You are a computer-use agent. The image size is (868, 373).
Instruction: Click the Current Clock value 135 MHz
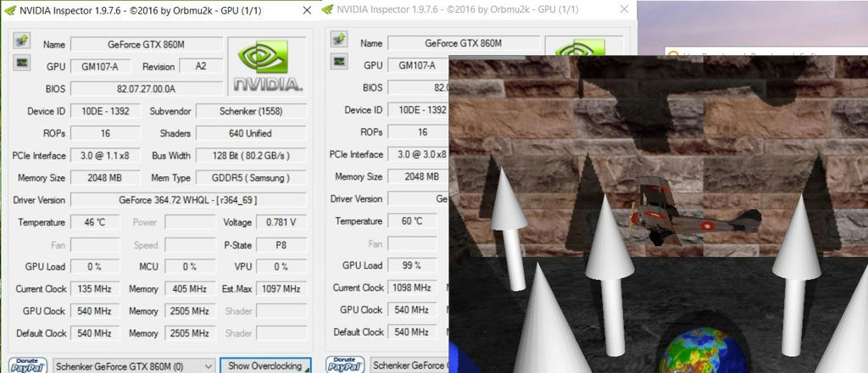95,288
